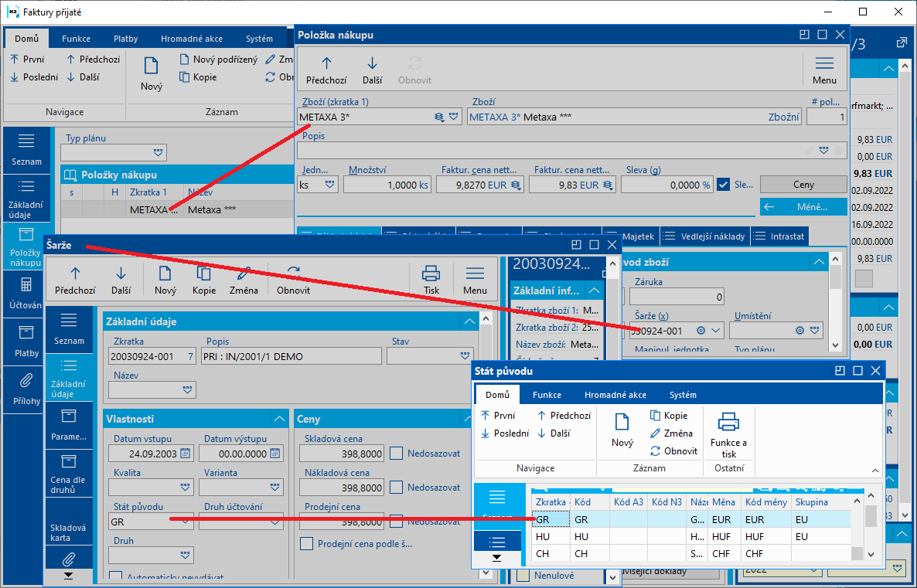This screenshot has width=917, height=588.
Task: Open Cena dle druhů in Šarže sidebar
Action: pos(69,474)
